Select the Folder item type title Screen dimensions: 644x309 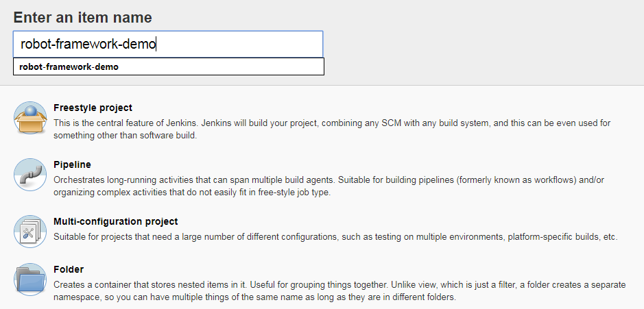pyautogui.click(x=69, y=269)
